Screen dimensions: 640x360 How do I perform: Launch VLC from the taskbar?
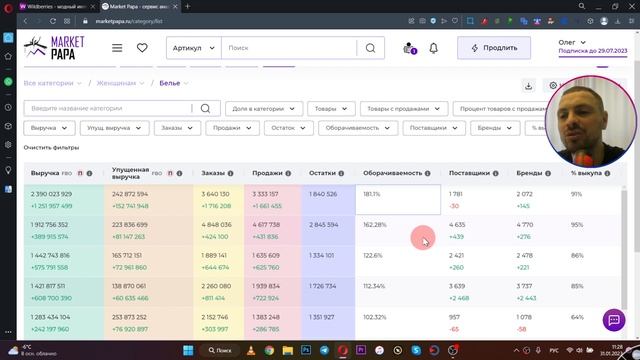pyautogui.click(x=251, y=350)
